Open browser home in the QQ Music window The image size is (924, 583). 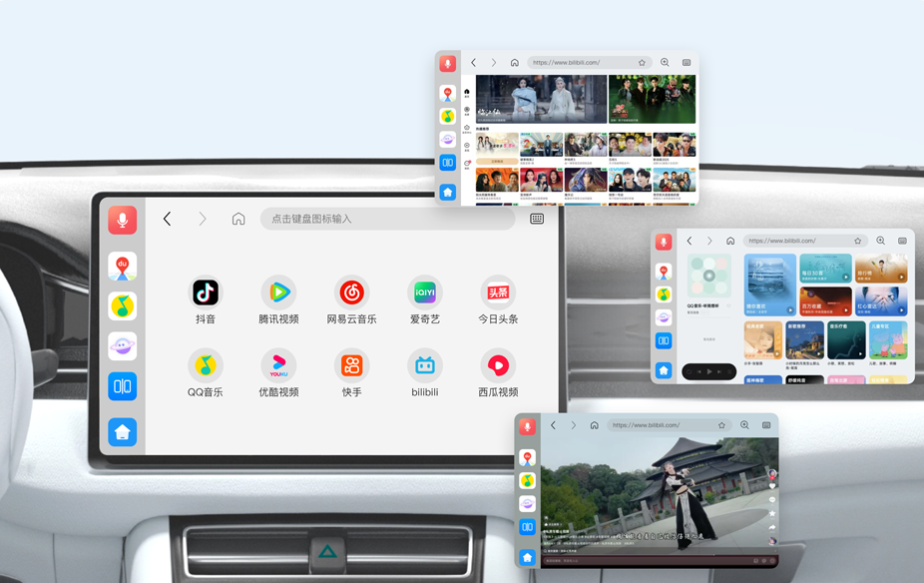730,241
